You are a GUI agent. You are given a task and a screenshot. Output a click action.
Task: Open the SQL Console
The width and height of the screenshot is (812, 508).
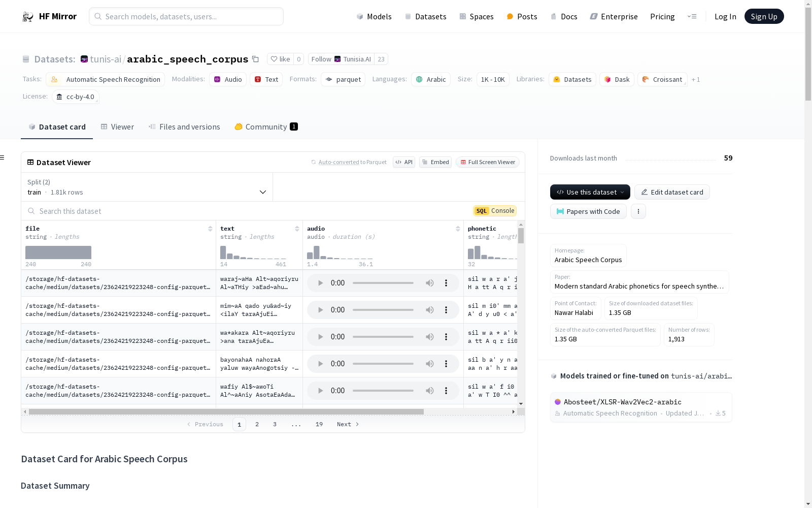(495, 211)
